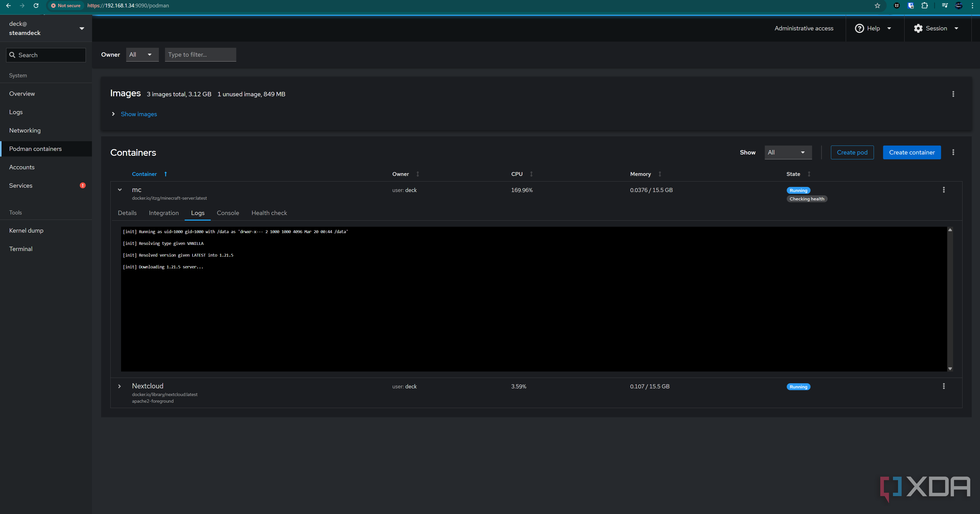Click the log panel scroll-down arrow
This screenshot has width=980, height=514.
point(950,368)
